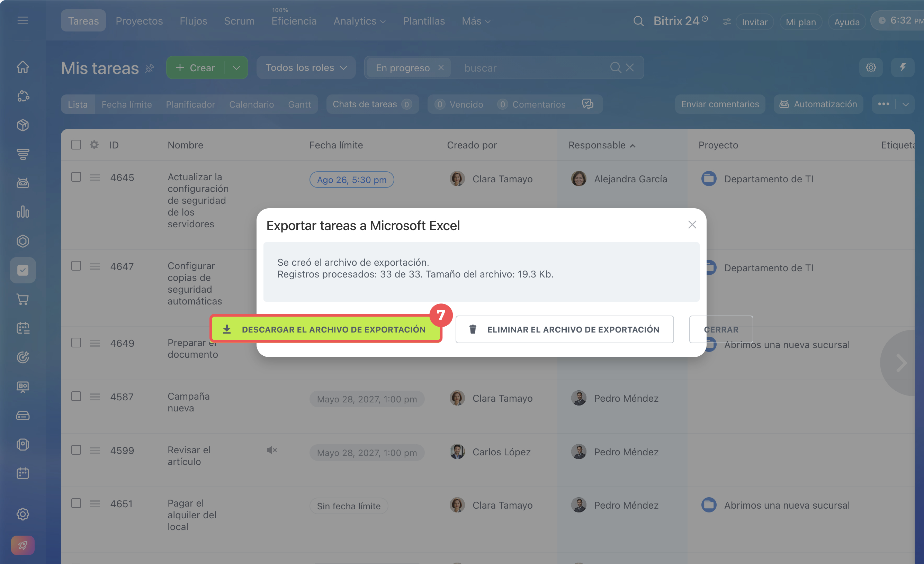Open the shopping cart icon in sidebar
924x564 pixels.
point(23,299)
